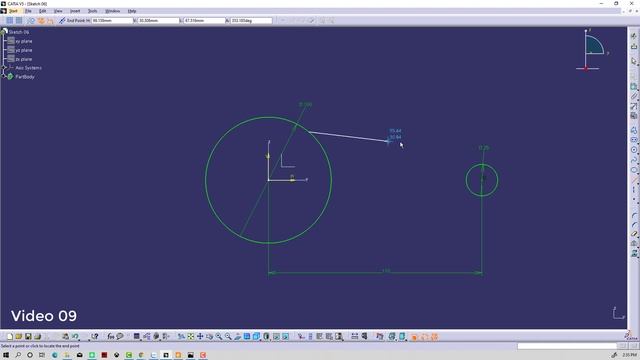Click the End Point V value field
Screen dimensions: 640x360
158,20
